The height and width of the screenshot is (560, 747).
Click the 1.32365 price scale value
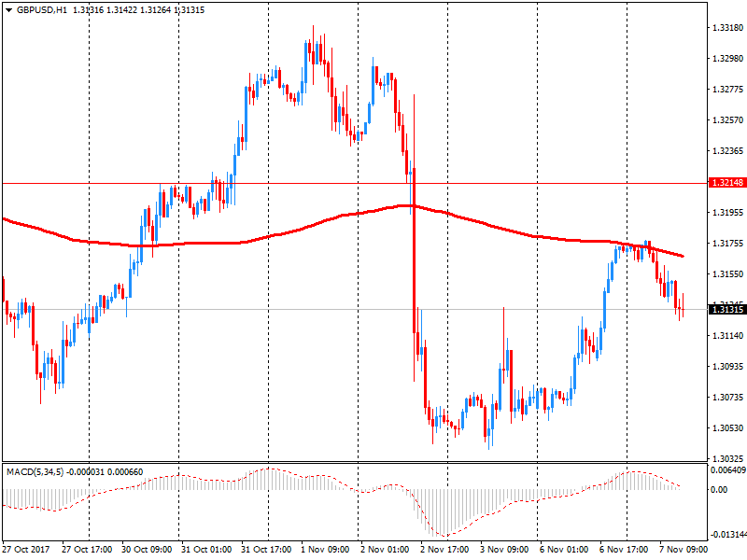[x=727, y=151]
